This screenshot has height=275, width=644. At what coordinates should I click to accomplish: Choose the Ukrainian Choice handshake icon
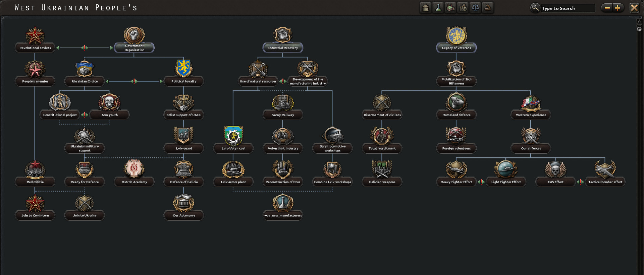[x=85, y=69]
